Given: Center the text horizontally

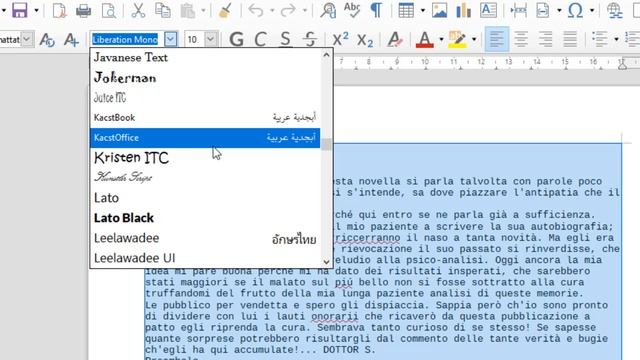Looking at the screenshot, I should coord(521,40).
